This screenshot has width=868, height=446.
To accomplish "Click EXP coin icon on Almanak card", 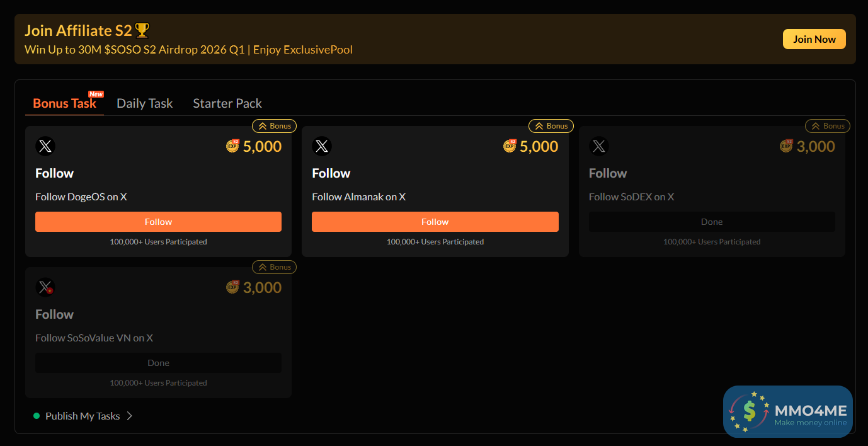I will coord(510,146).
